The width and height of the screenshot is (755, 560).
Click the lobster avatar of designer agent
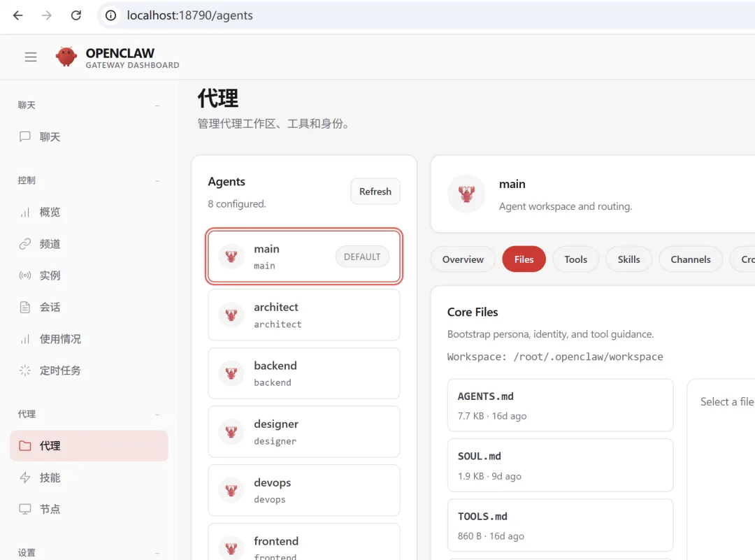[x=231, y=432]
